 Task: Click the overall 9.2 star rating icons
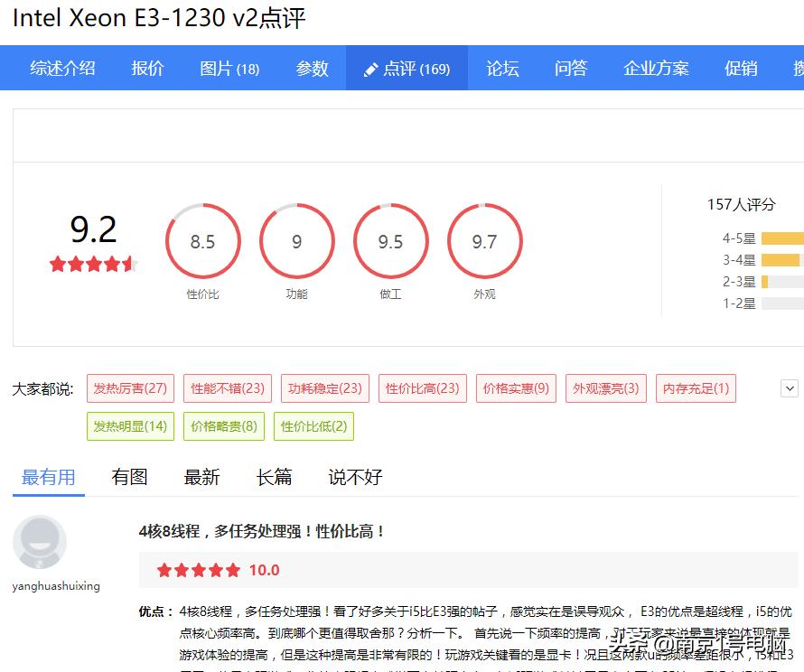point(91,266)
